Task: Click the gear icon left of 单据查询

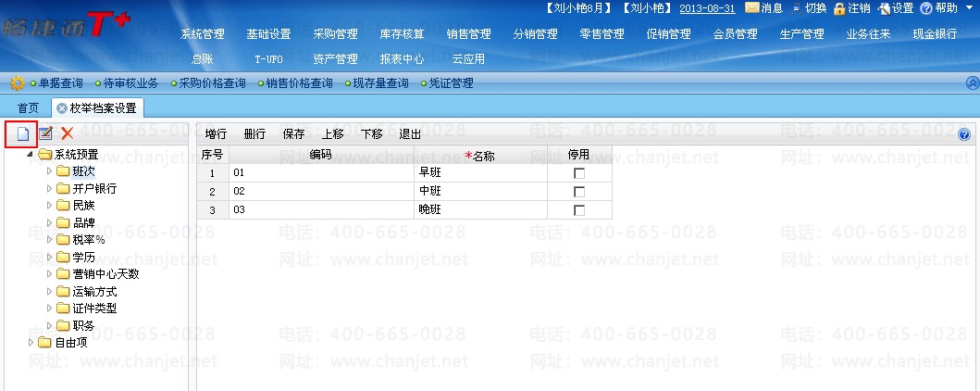Action: point(18,83)
